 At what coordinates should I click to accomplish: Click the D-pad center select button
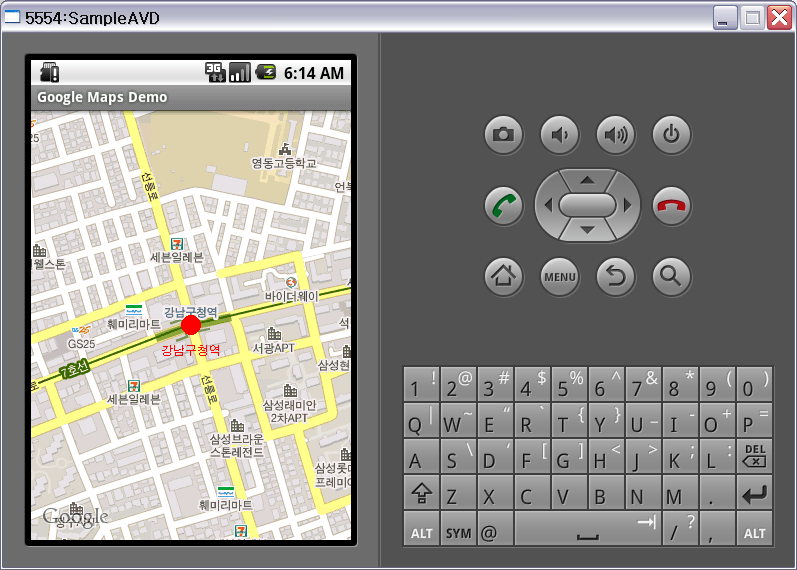click(x=588, y=205)
